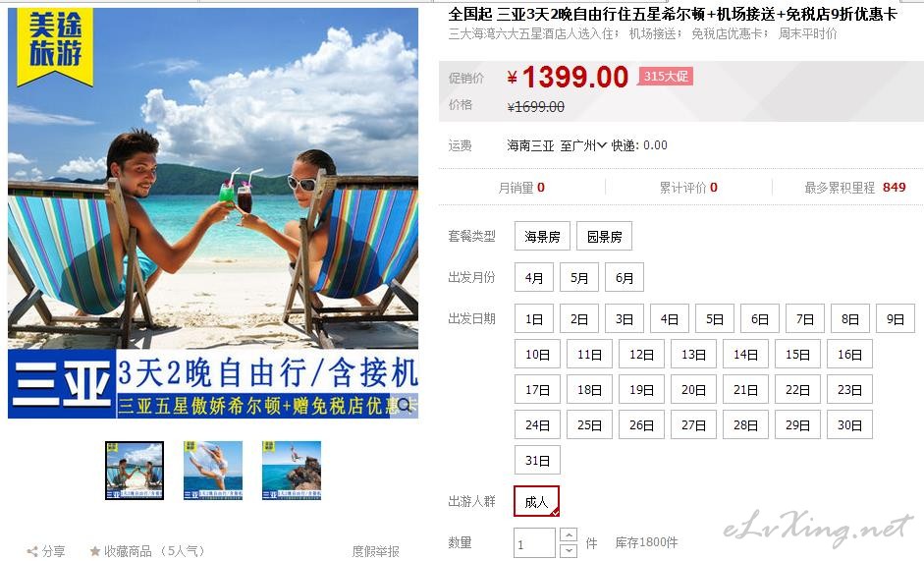Screen dimensions: 924x561
Task: Select 4月 departure month
Action: click(534, 277)
